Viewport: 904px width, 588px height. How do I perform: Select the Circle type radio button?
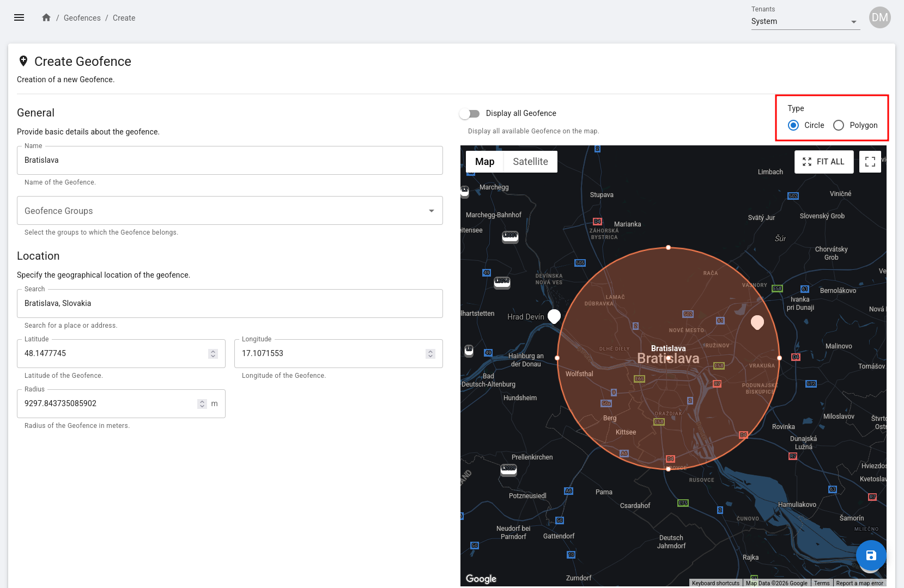[x=793, y=125]
